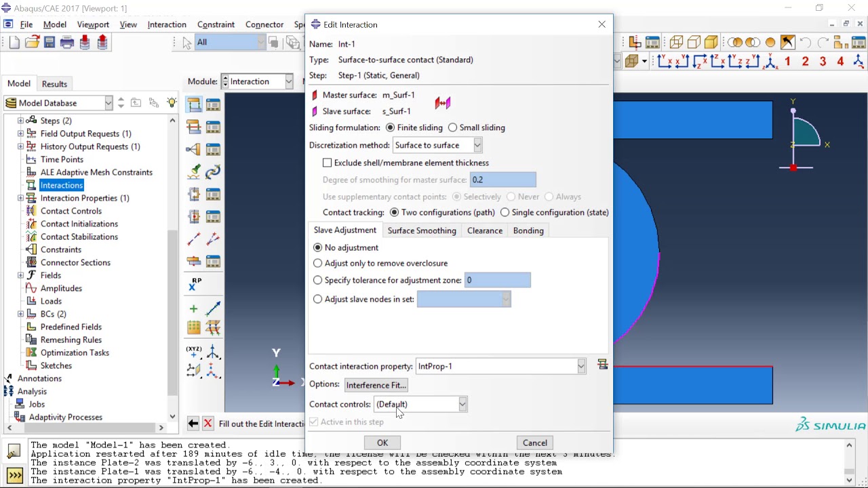Image resolution: width=868 pixels, height=488 pixels.
Task: Choose Adjust slave nodes in set
Action: (x=318, y=299)
